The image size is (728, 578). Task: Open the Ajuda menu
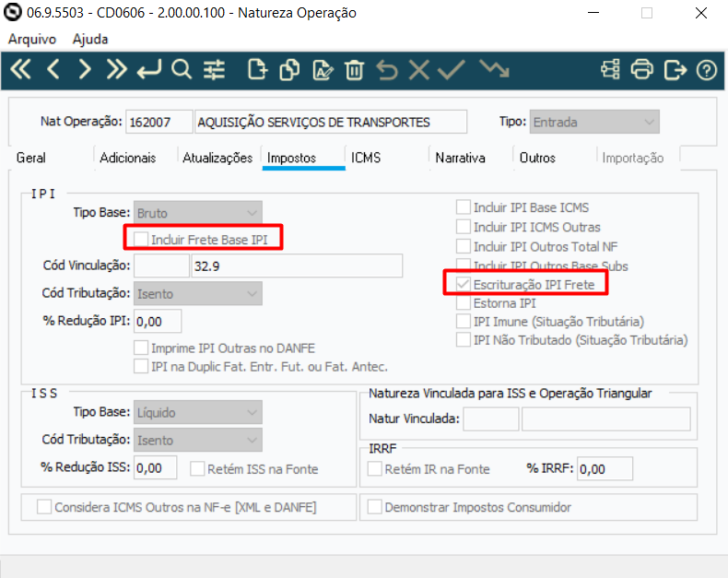90,39
